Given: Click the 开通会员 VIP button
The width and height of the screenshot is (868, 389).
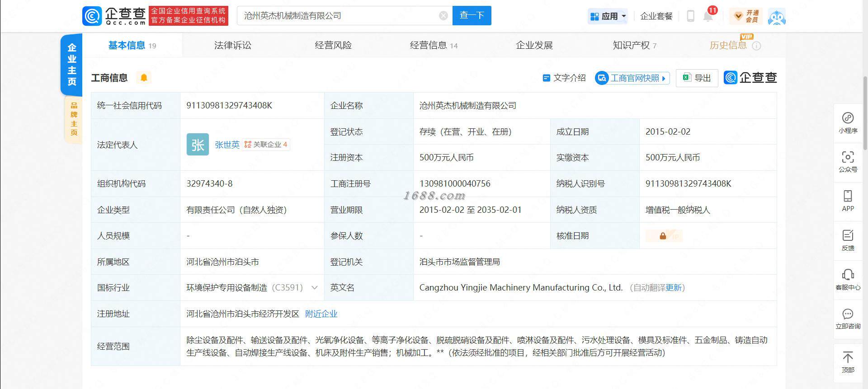Looking at the screenshot, I should point(747,16).
